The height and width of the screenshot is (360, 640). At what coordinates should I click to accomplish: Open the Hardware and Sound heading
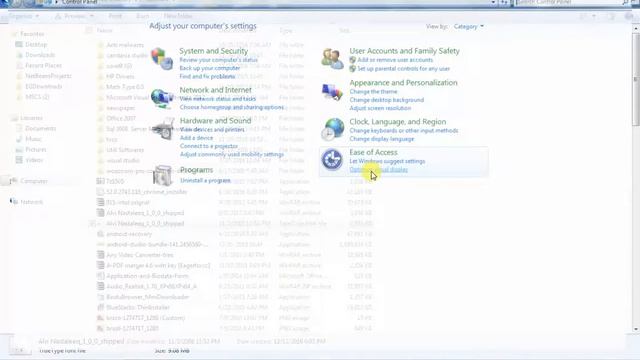(216, 120)
